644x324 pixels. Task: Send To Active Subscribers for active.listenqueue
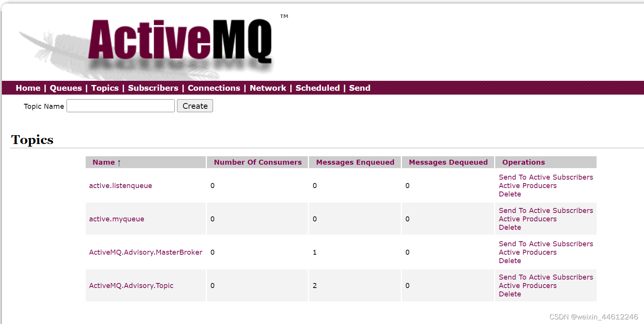pyautogui.click(x=546, y=177)
